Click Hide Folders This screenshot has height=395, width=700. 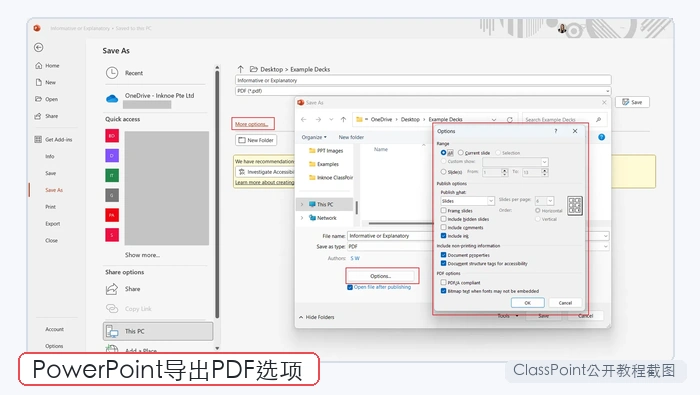pos(317,317)
